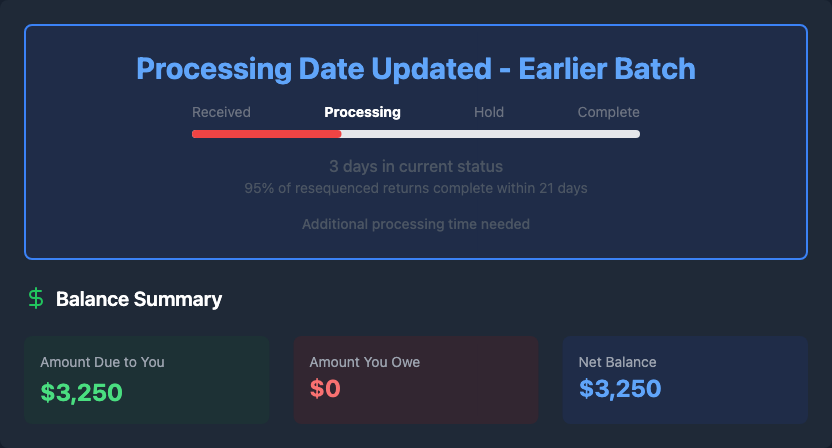This screenshot has width=832, height=448.
Task: Click the Balance Summary heading
Action: 139,299
